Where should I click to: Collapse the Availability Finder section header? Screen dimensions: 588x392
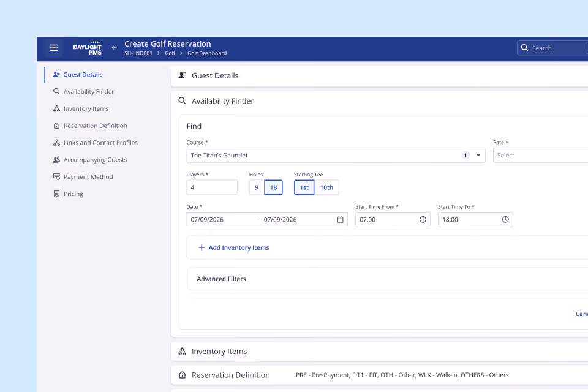(x=380, y=101)
